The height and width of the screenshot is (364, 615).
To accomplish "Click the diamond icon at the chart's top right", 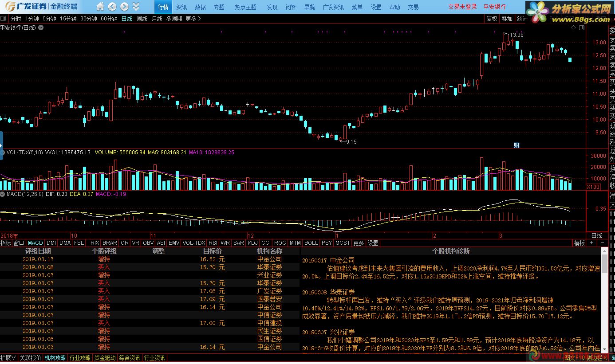I will [573, 28].
